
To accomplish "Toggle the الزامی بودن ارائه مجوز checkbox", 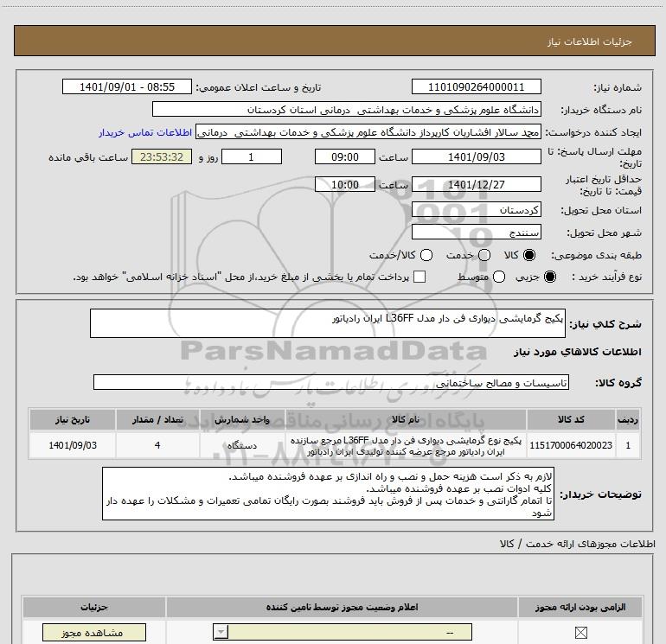I will pyautogui.click(x=580, y=633).
